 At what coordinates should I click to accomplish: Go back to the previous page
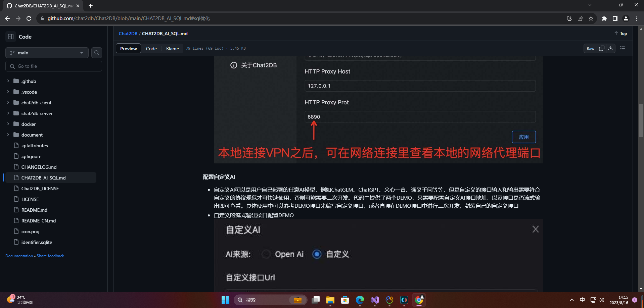[x=7, y=18]
